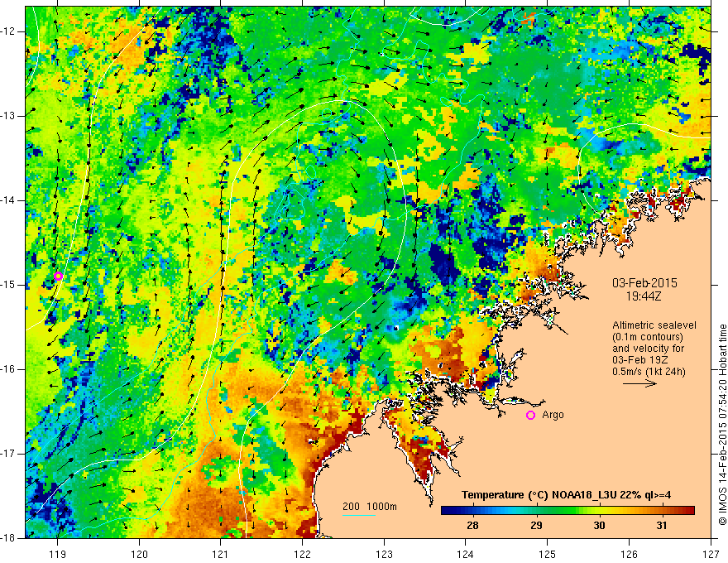Screen dimensions: 728x563
Task: Click latitude label -13
Action: click(x=9, y=116)
